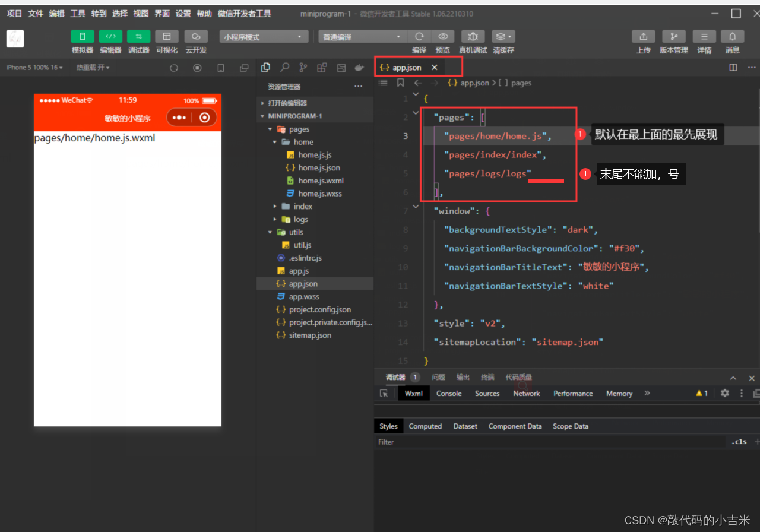760x532 pixels.
Task: Toggle the Debugger panel button
Action: [138, 37]
